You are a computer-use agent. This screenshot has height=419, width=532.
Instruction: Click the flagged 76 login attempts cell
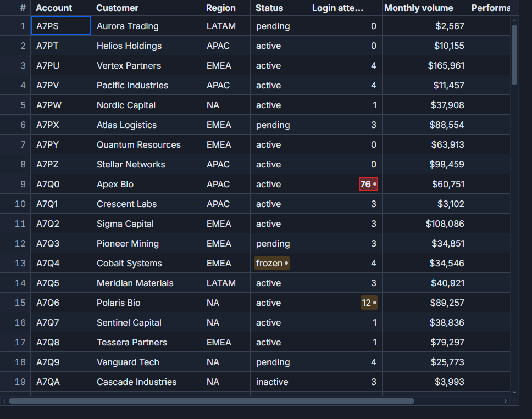tap(368, 184)
